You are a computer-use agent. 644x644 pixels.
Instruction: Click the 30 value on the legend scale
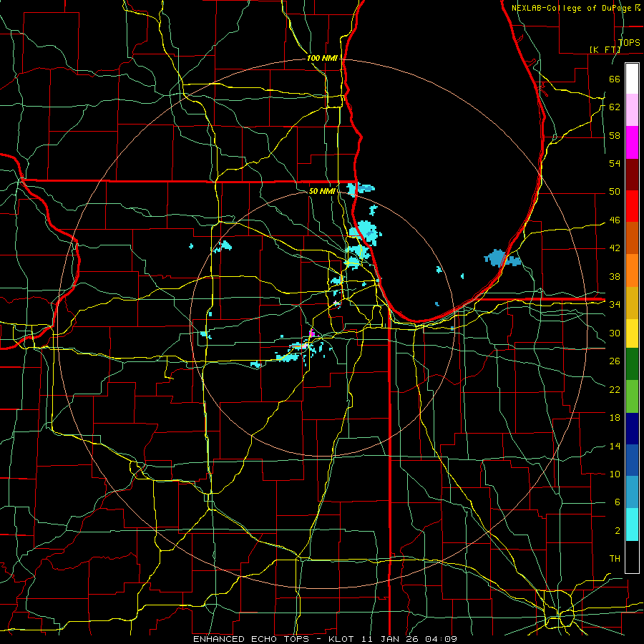tap(615, 333)
